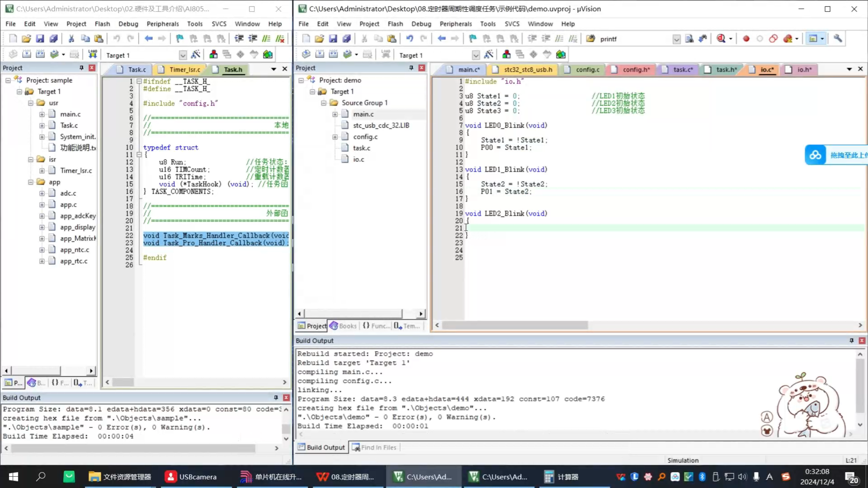Image resolution: width=868 pixels, height=488 pixels.
Task: Click Download LOAD icon in left window
Action: (93, 55)
